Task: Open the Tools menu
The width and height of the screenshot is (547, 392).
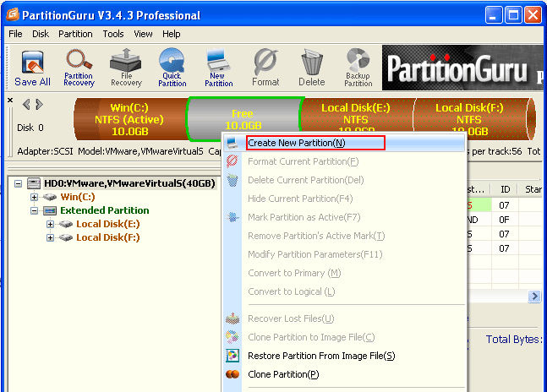Action: coord(113,34)
